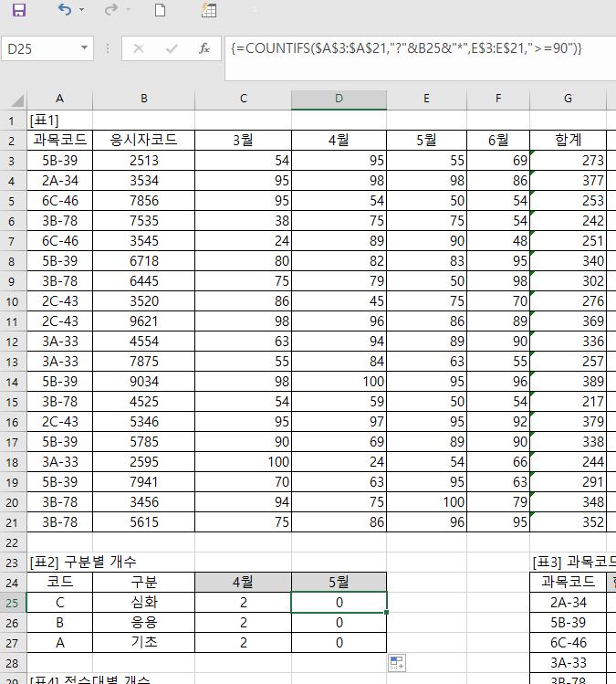The width and height of the screenshot is (616, 684).
Task: Click the Auto Fill Options icon below the table
Action: (x=397, y=662)
